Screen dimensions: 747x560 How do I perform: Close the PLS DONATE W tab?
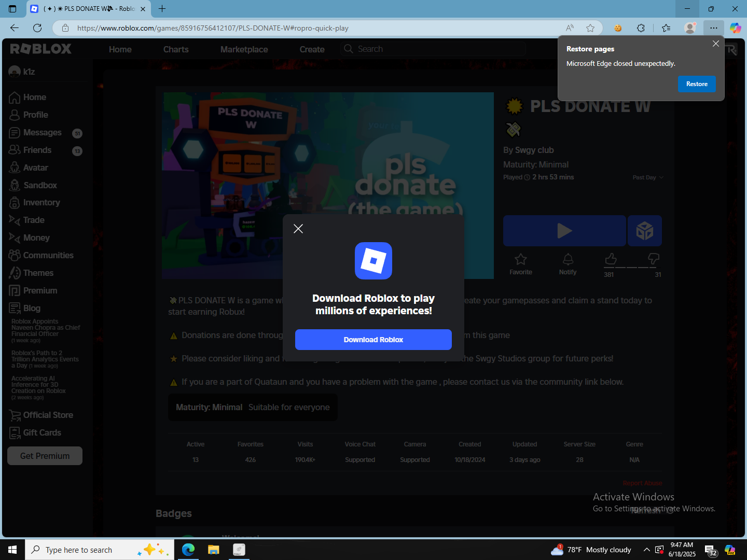(143, 9)
